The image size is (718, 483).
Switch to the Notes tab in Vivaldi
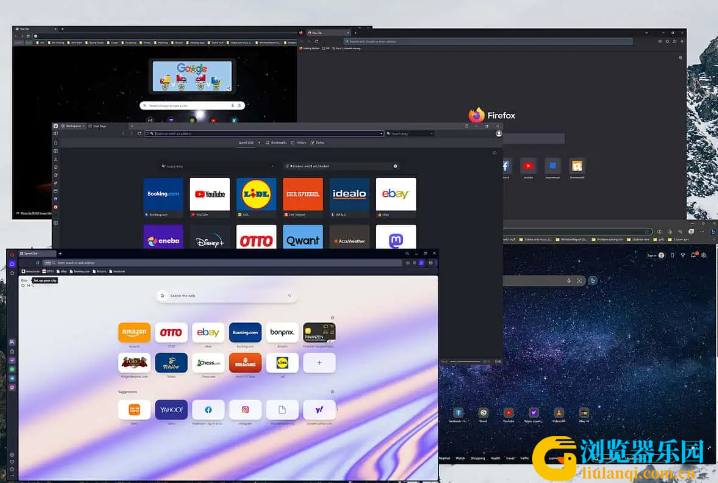pyautogui.click(x=317, y=143)
